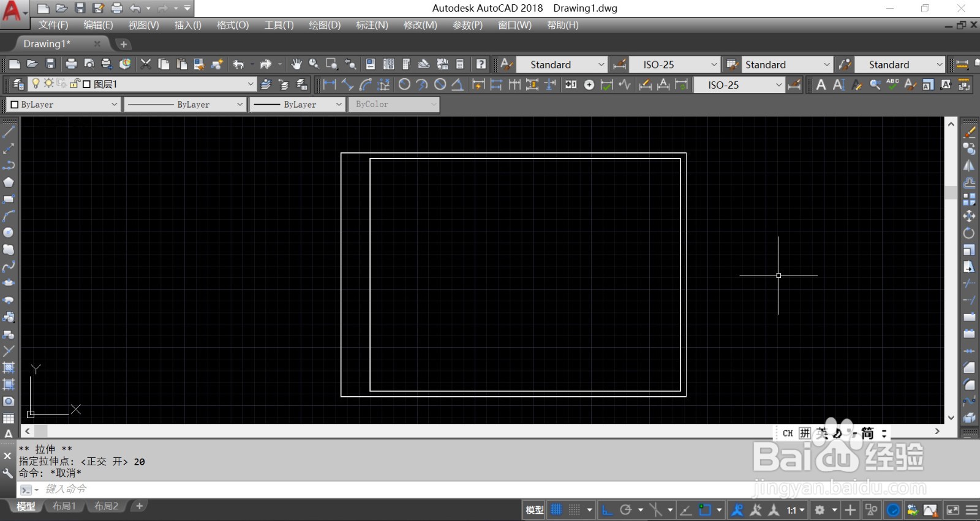
Task: Toggle layer freeze sun icon
Action: pyautogui.click(x=48, y=83)
